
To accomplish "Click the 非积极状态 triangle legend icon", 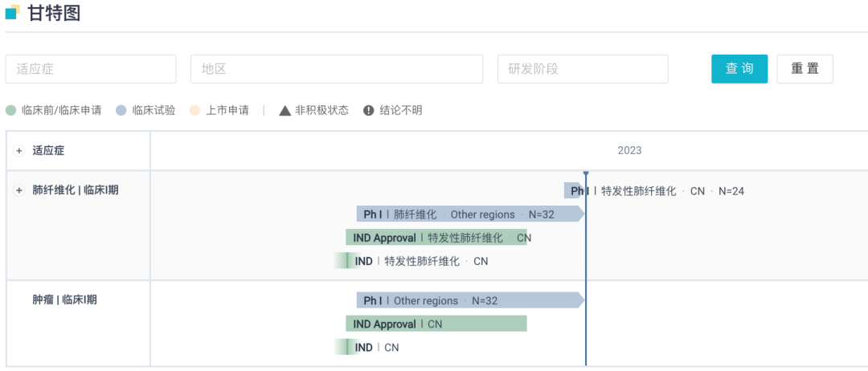I will pyautogui.click(x=285, y=111).
